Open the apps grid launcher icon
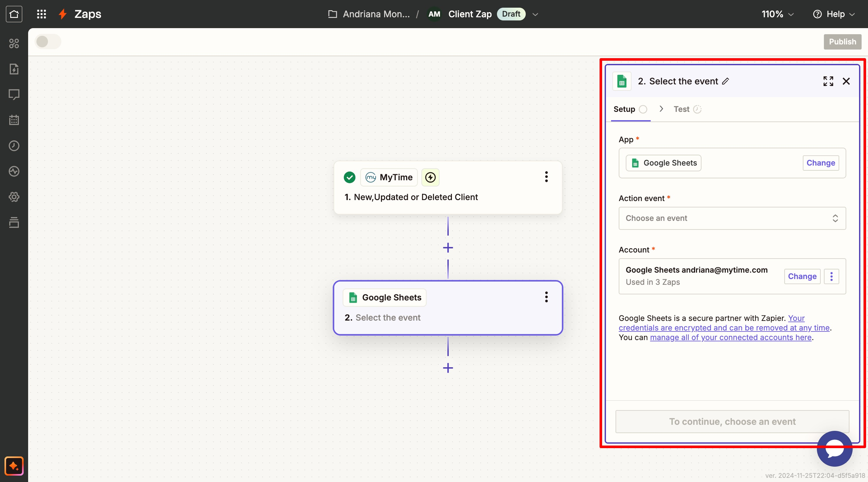Screen dimensions: 868x482 42,14
